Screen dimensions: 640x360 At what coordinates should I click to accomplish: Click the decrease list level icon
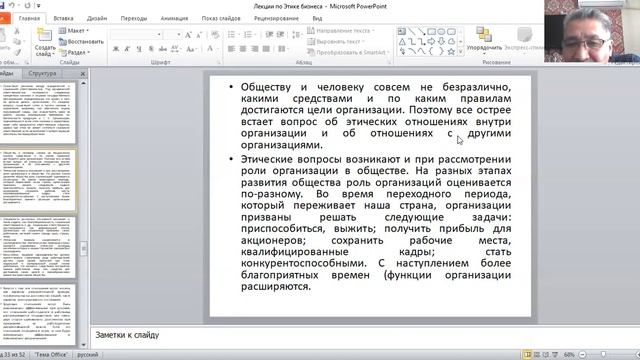point(269,35)
